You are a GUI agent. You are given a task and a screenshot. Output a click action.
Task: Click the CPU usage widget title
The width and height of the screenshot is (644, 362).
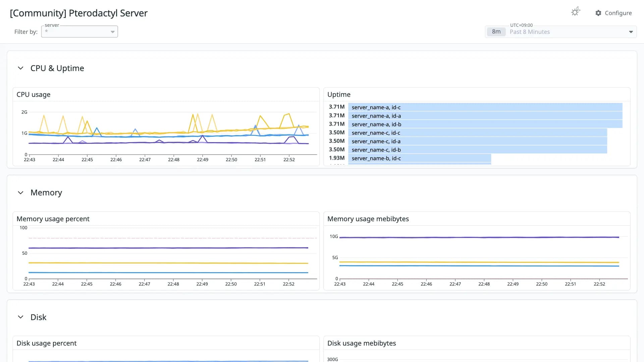(x=34, y=95)
